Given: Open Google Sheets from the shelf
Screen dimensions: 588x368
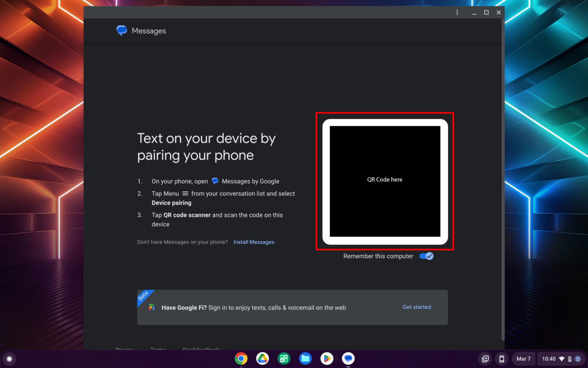Looking at the screenshot, I should click(284, 359).
